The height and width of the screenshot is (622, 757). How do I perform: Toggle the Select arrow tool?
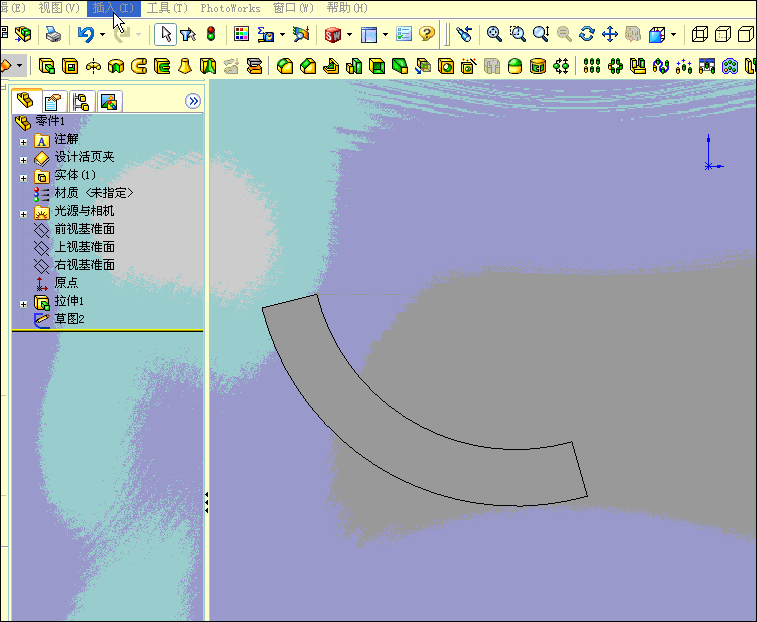click(x=166, y=34)
